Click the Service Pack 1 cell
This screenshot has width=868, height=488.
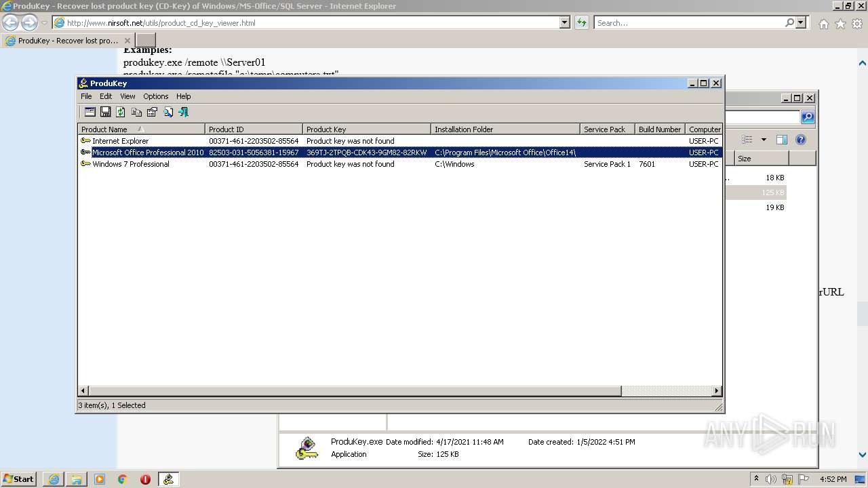click(607, 164)
